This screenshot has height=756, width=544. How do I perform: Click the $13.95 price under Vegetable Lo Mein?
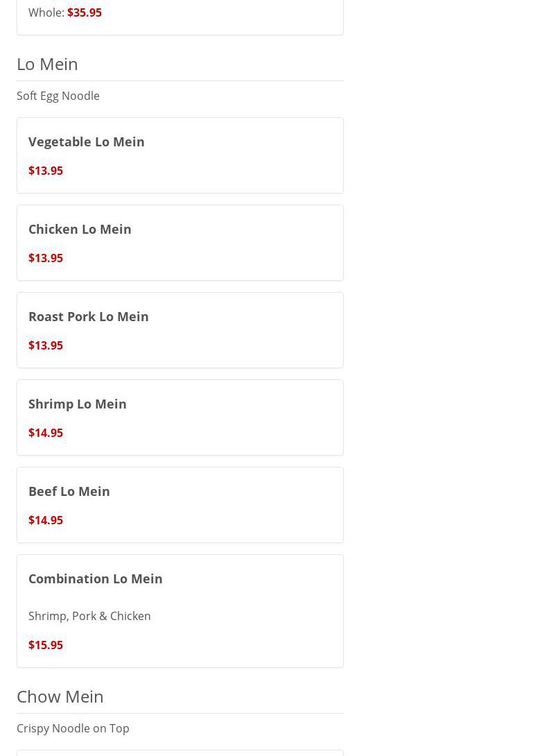[46, 171]
